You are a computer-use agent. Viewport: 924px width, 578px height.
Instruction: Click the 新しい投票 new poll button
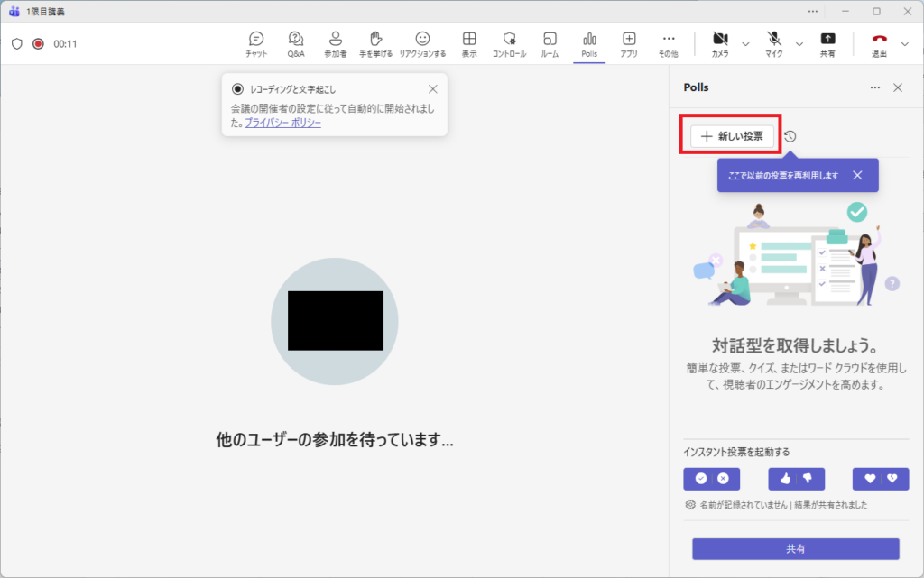732,136
